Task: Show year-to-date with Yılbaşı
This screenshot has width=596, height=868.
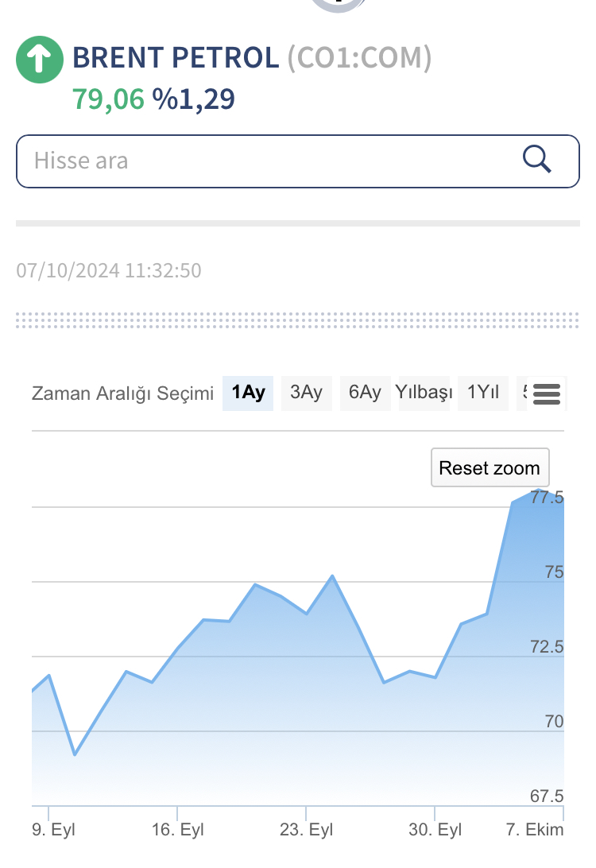Action: coord(424,393)
